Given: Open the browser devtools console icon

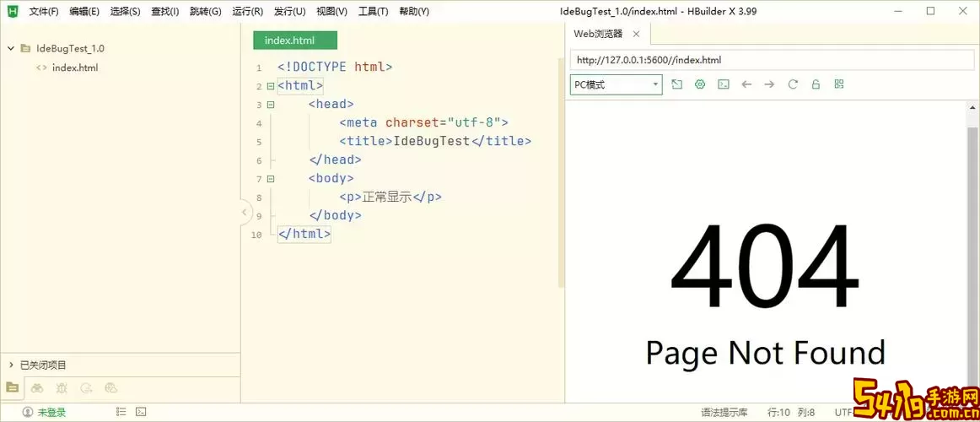Looking at the screenshot, I should 723,84.
